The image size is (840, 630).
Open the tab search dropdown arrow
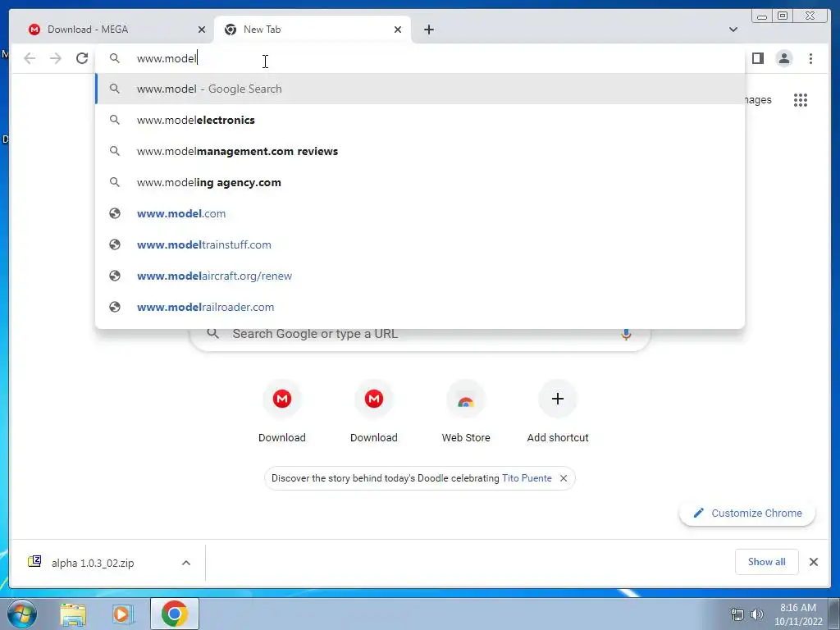click(x=733, y=30)
